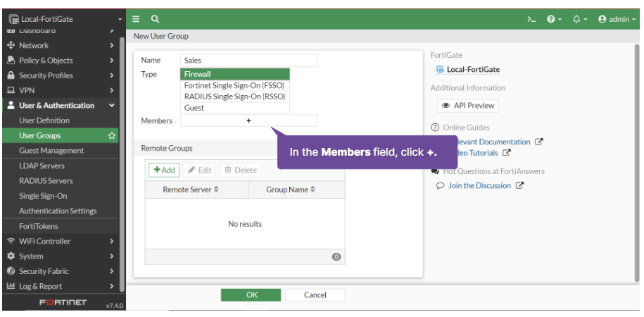The width and height of the screenshot is (644, 317).
Task: Click the Name field containing Sales
Action: [248, 61]
